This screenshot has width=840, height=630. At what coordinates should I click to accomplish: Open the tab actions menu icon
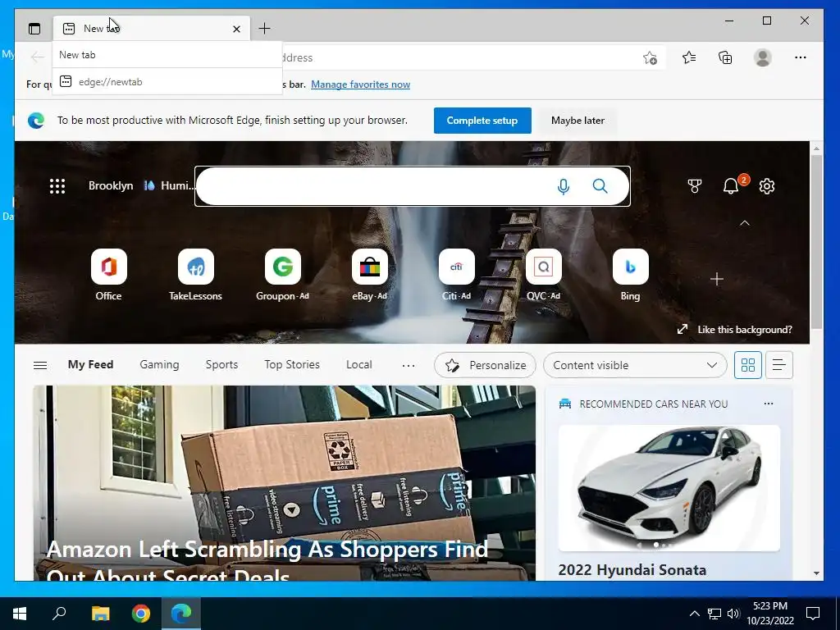[x=34, y=29]
